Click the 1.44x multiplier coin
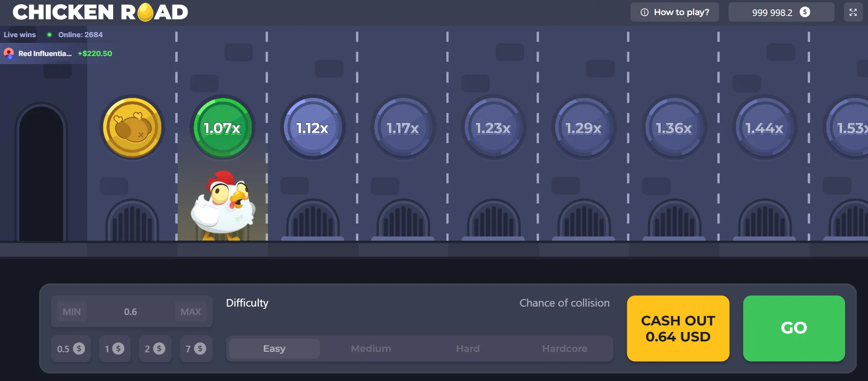 point(765,128)
